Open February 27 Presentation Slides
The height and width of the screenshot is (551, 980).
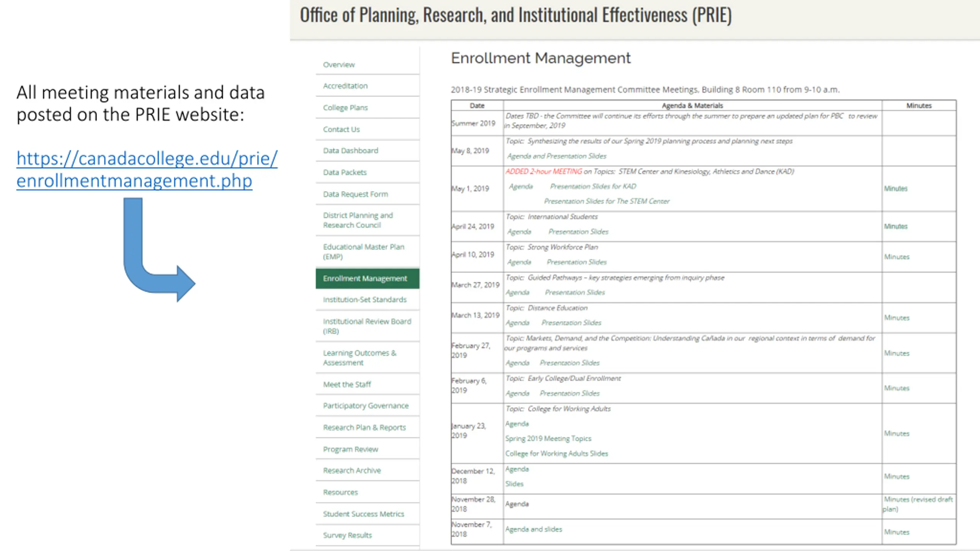pyautogui.click(x=570, y=363)
